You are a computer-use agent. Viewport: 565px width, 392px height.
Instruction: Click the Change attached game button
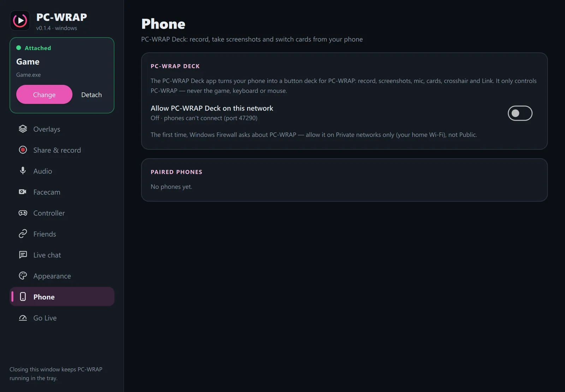coord(44,94)
